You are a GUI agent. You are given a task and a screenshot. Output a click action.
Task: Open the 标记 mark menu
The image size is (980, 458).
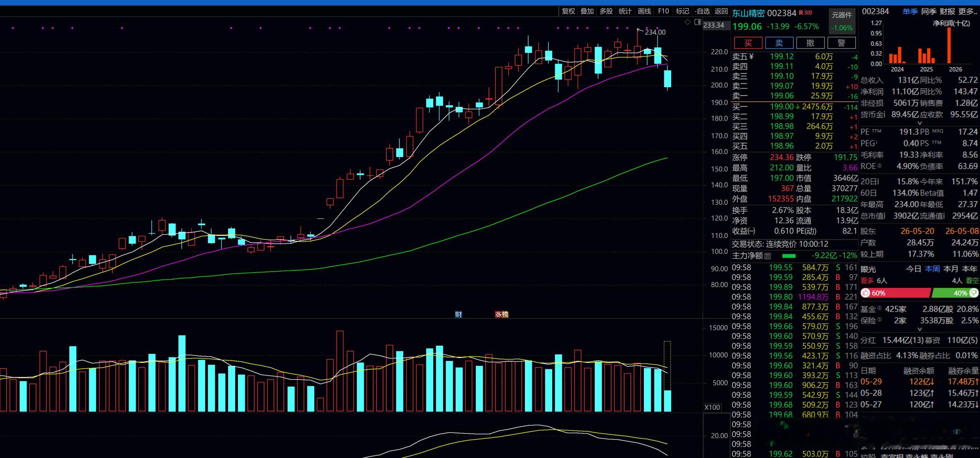click(682, 11)
